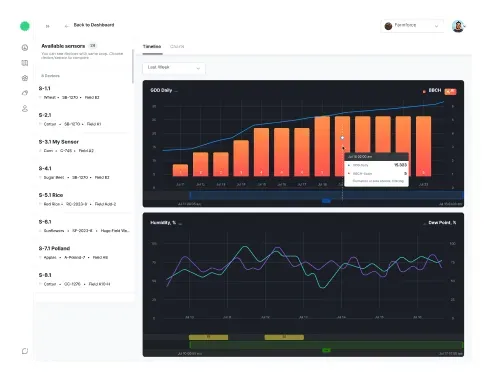Click the small crop icon under S-1.1
488x378 pixels.
pyautogui.click(x=40, y=97)
